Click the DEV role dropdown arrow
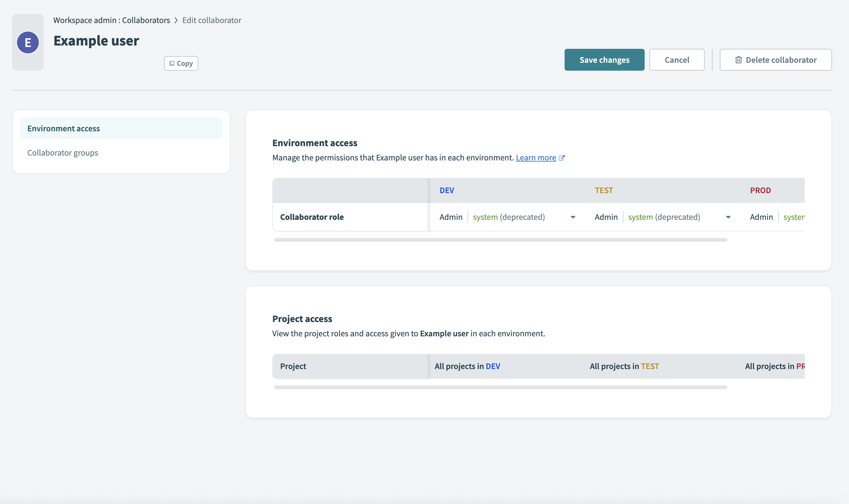Viewport: 849px width, 504px height. coord(573,217)
